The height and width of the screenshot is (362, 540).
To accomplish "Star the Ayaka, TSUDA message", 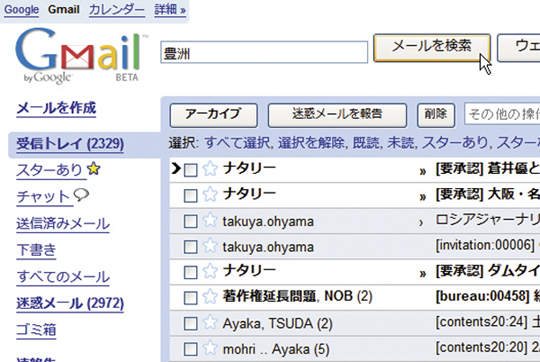I will point(210,323).
